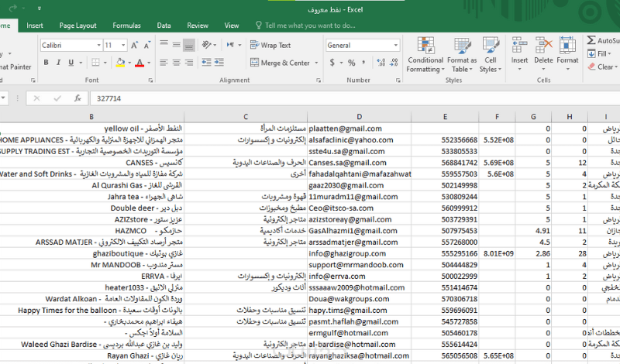Viewport: 620px width, 364px height.
Task: Apply Percent Style icon
Action: (x=352, y=63)
